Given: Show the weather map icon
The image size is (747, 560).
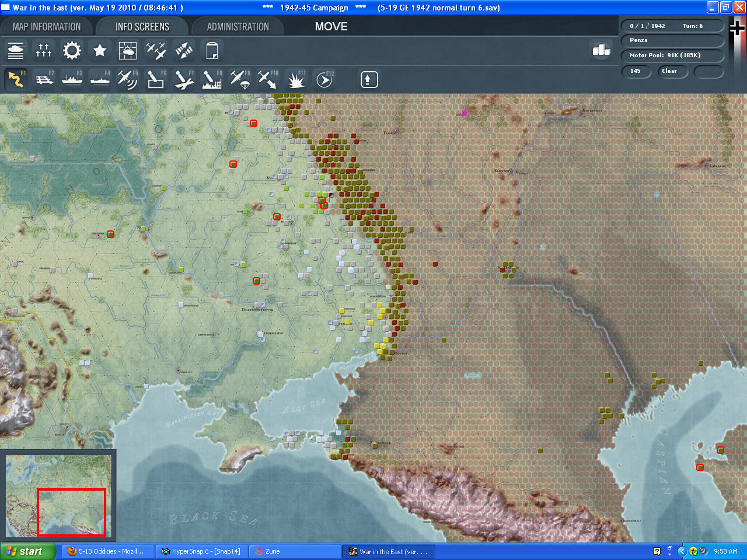Looking at the screenshot, I should coord(128,51).
